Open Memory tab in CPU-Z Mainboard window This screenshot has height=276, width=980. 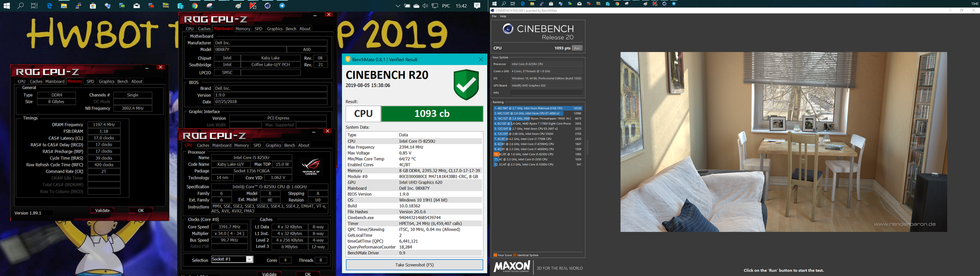(243, 29)
